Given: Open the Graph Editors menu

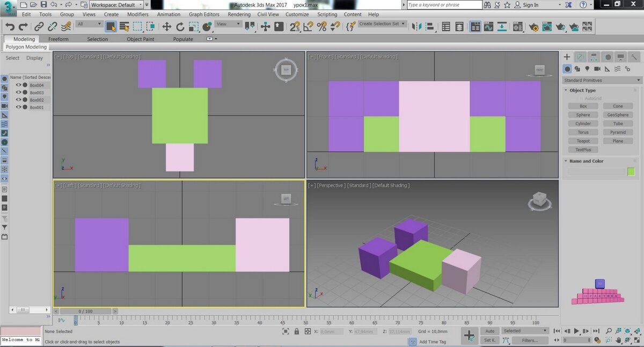Looking at the screenshot, I should point(204,14).
